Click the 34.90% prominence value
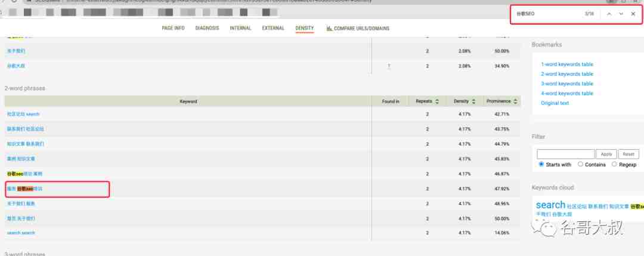 [x=501, y=66]
